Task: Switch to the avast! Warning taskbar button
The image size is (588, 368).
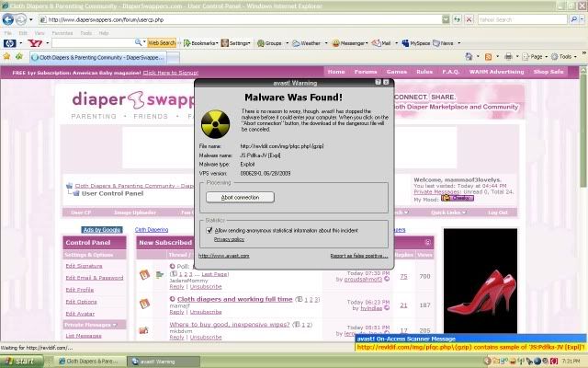Action: (162, 362)
